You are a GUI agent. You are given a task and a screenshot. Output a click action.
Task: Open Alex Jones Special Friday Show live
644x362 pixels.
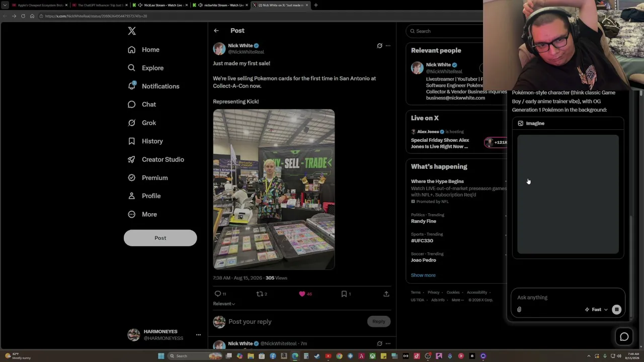[440, 143]
